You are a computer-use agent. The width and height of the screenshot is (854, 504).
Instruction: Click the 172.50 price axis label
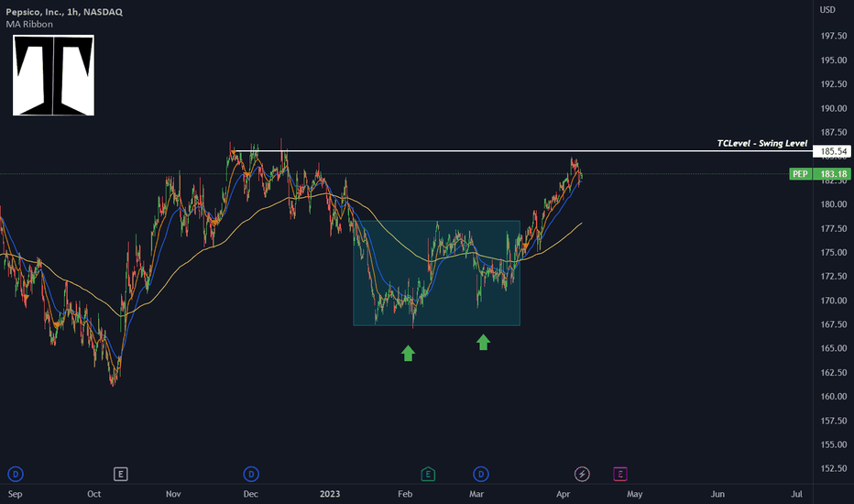834,276
